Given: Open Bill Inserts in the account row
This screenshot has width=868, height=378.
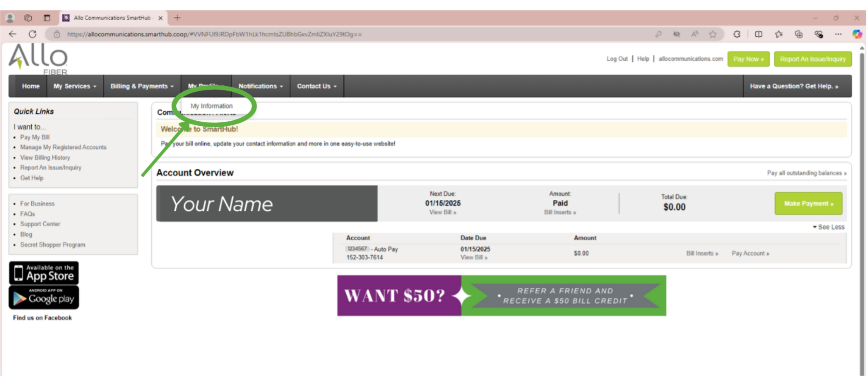Looking at the screenshot, I should click(702, 253).
